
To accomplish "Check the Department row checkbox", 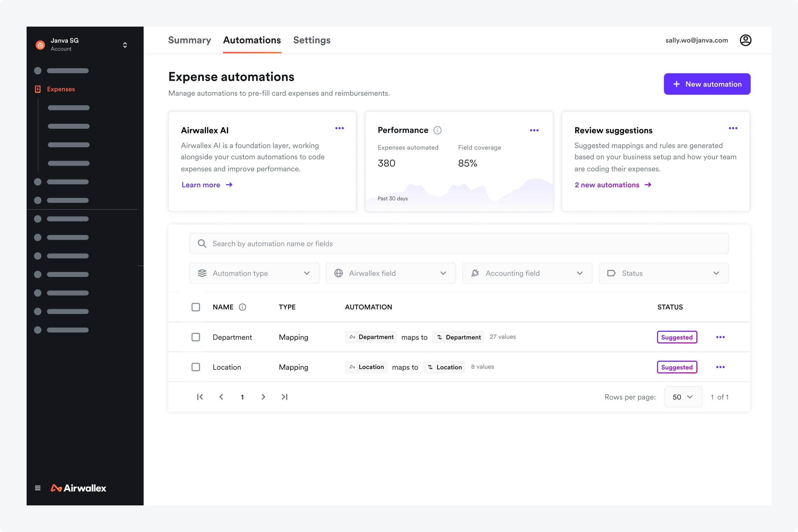I will (196, 337).
